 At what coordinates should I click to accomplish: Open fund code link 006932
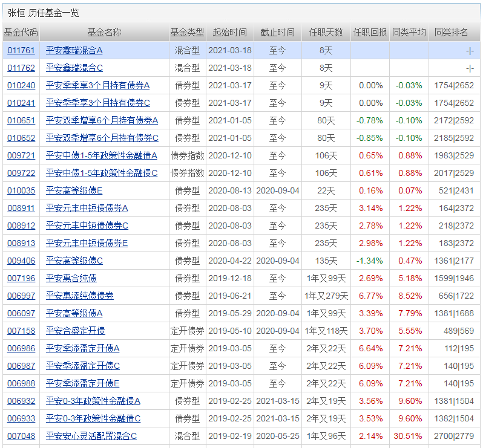21,401
